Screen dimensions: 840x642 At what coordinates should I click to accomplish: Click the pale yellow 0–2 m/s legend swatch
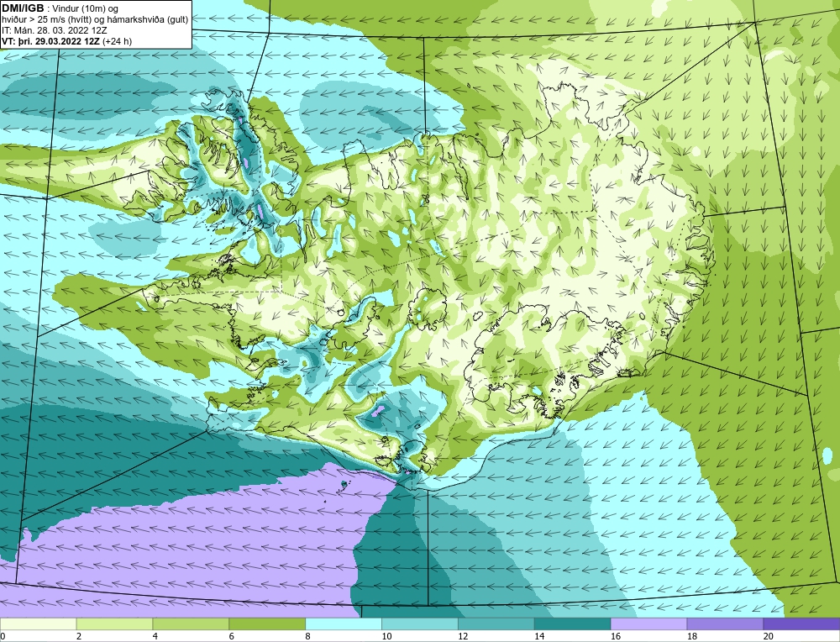pyautogui.click(x=39, y=624)
